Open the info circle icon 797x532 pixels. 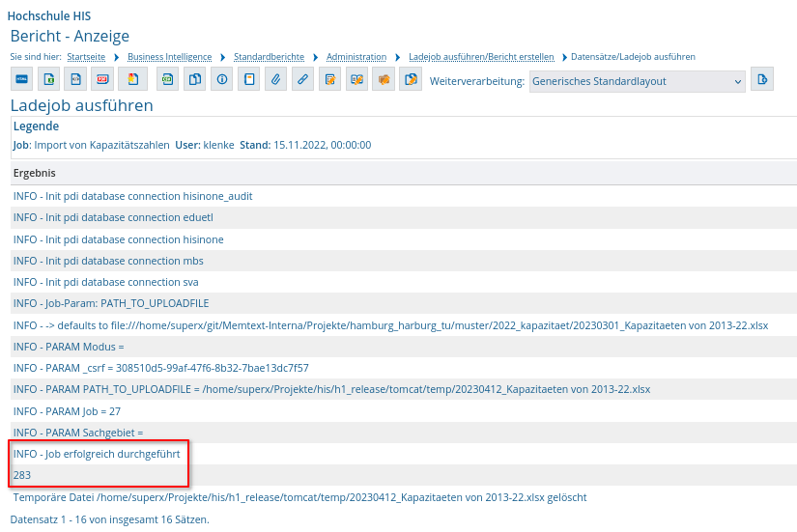[x=221, y=79]
